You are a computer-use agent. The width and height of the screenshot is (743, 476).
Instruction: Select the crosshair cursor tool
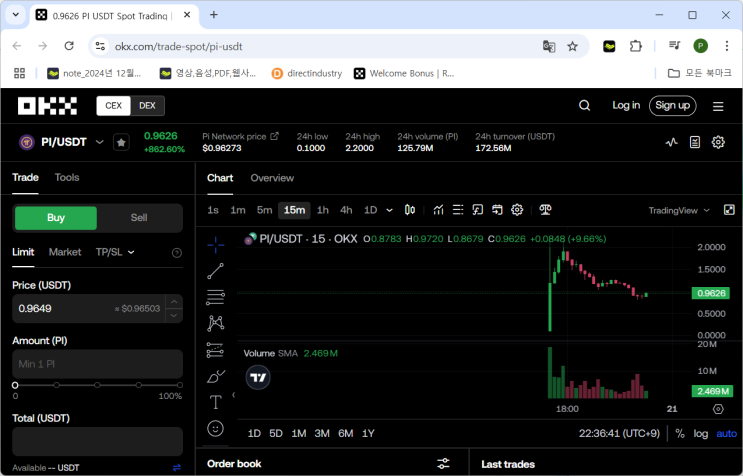[216, 245]
